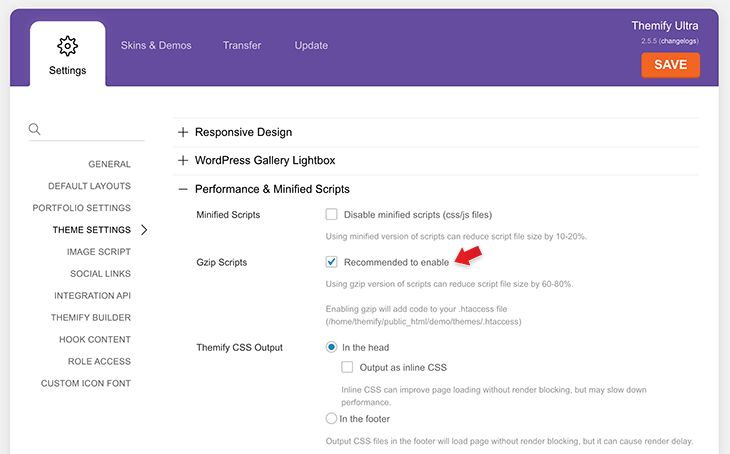Click the plus icon beside WordPress Gallery Lightbox
The height and width of the screenshot is (454, 730).
pyautogui.click(x=183, y=160)
